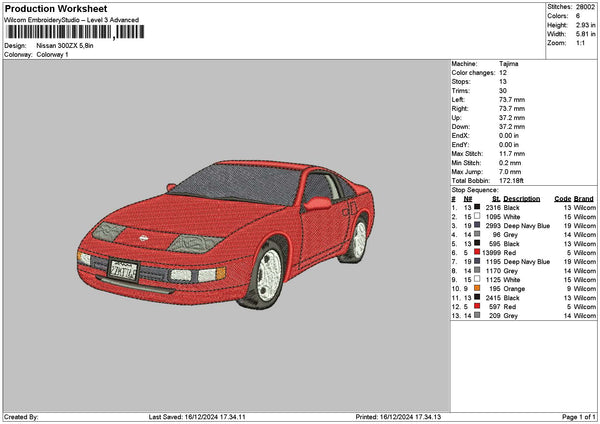Select the 2316 stitch count in row 1
The width and height of the screenshot is (600, 424).
pos(493,207)
